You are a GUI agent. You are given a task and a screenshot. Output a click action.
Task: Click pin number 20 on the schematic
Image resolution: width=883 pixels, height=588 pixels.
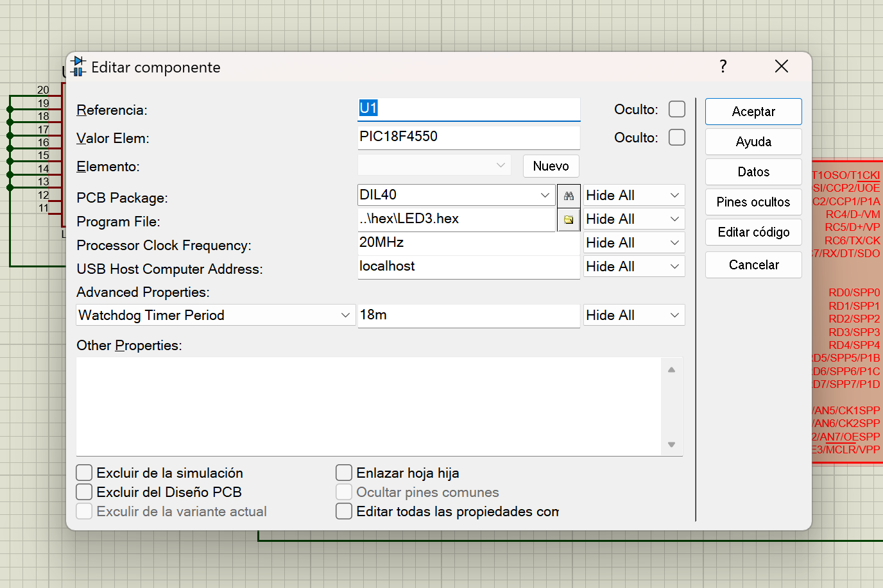pyautogui.click(x=43, y=90)
